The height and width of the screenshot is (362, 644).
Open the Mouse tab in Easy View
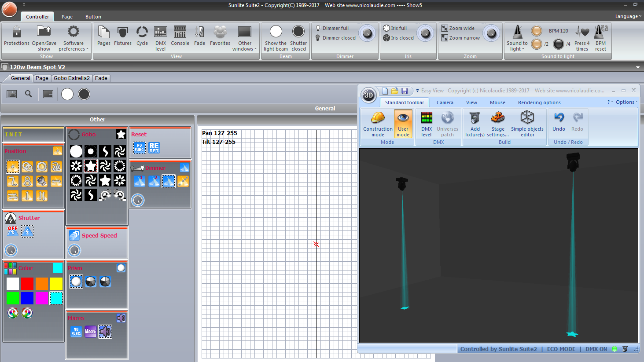498,102
